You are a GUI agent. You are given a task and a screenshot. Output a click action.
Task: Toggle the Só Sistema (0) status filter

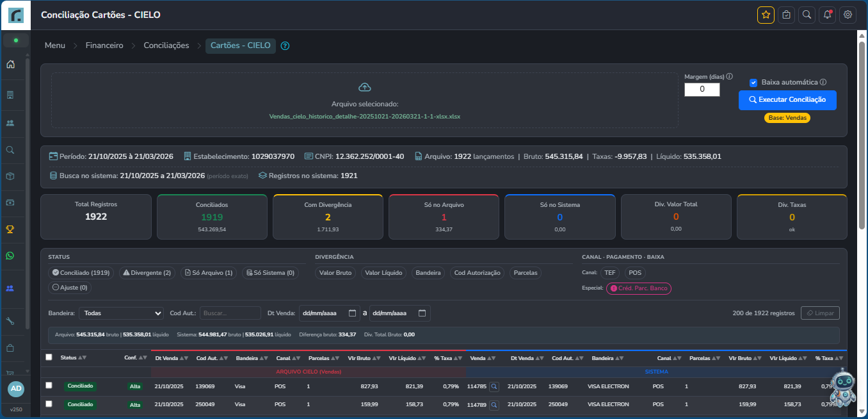coord(270,273)
